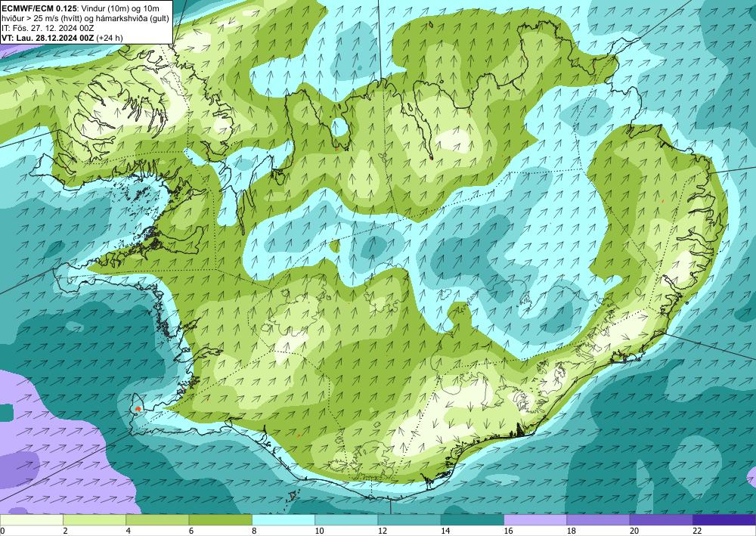Click legend scale label '16'
The width and height of the screenshot is (756, 536).
(x=508, y=531)
